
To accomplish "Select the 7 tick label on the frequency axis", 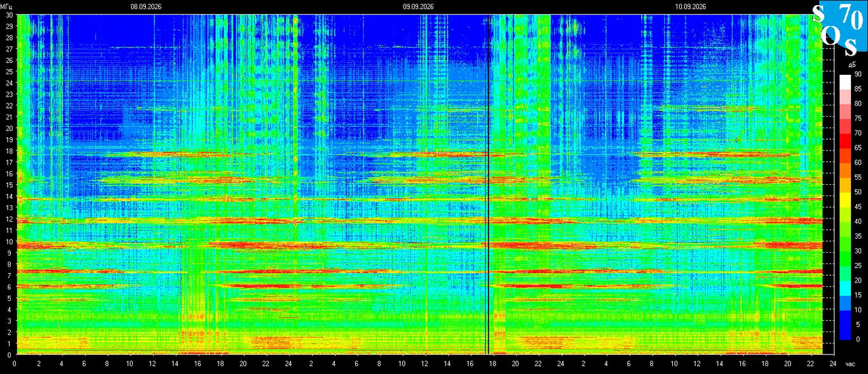I will [11, 276].
